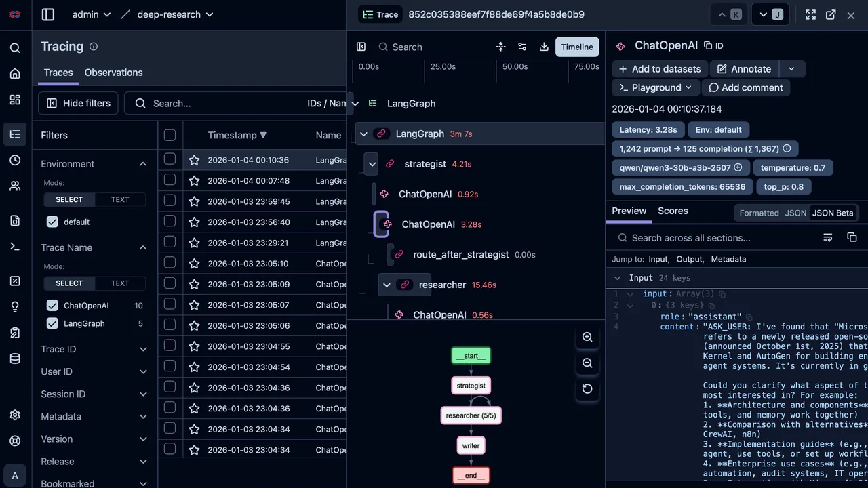Star the trace at 2026-01-03 23:59:45
The image size is (868, 488).
195,201
